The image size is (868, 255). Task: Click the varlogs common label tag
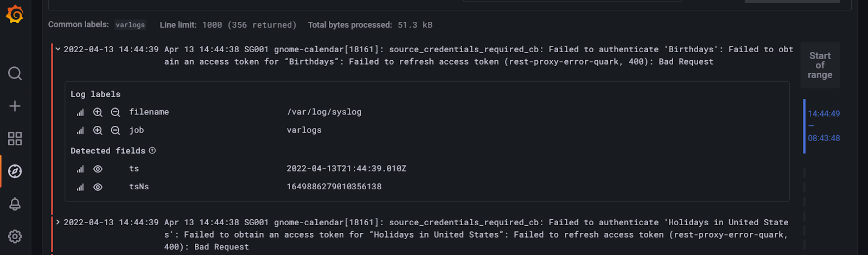pos(130,25)
